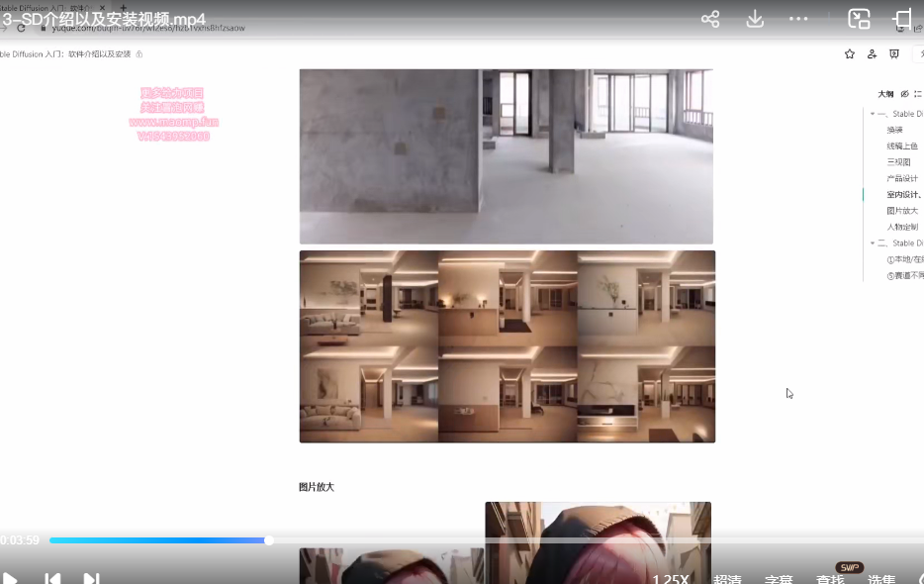The width and height of the screenshot is (924, 584).
Task: Collapse the 二、Stable Di outline section
Action: [x=873, y=243]
